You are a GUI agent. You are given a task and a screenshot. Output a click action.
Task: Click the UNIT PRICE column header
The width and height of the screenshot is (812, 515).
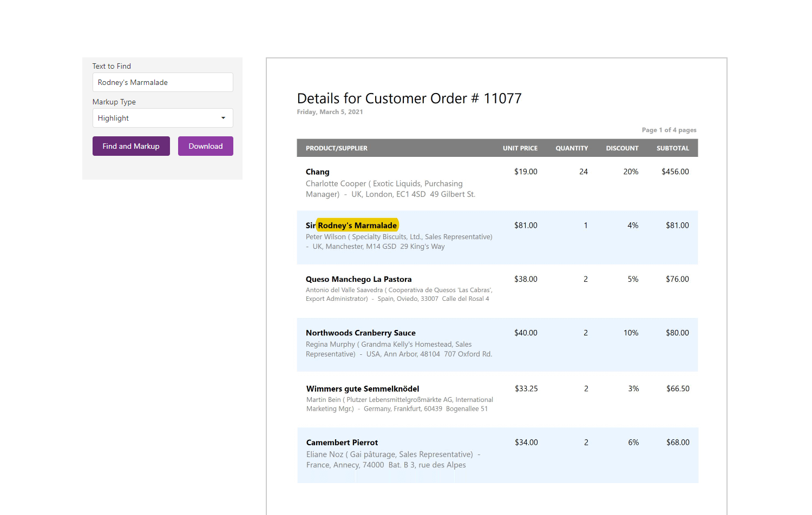(x=520, y=148)
